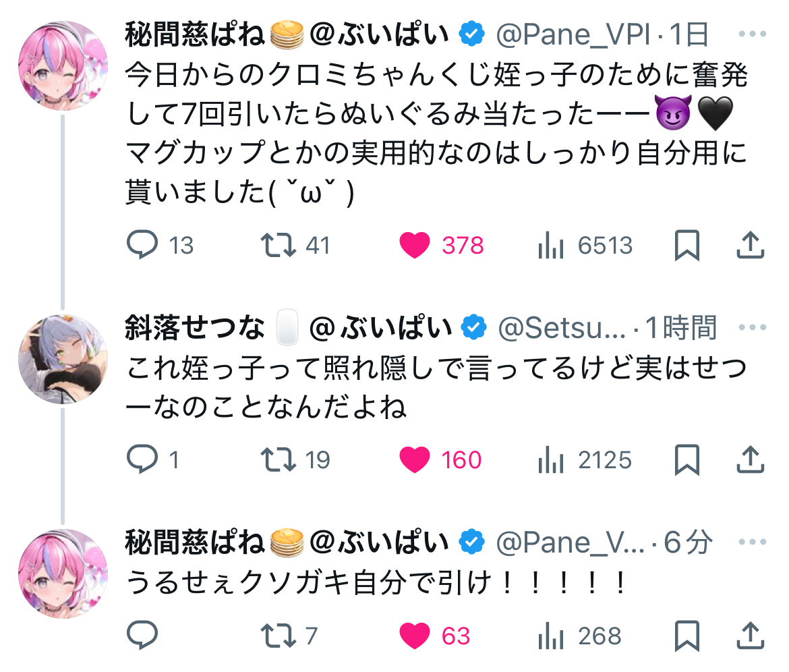Retweet the last tweet with 7 retweets

click(x=279, y=636)
